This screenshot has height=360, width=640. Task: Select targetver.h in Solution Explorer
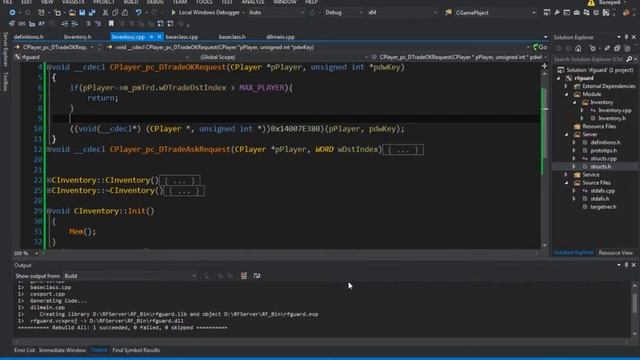[x=603, y=207]
